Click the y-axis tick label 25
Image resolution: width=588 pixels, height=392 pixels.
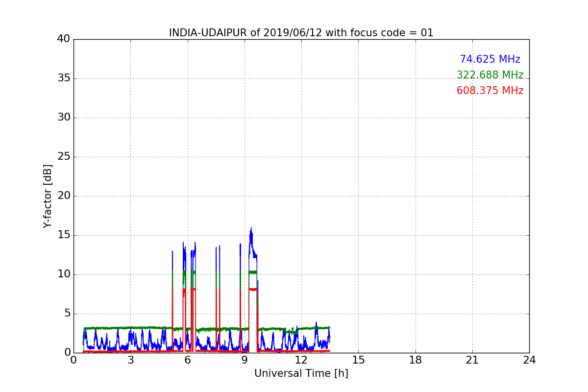point(64,157)
